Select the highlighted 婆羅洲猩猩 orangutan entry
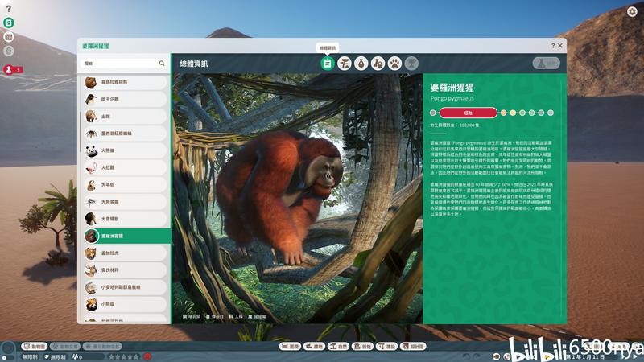644x362 pixels. click(126, 236)
